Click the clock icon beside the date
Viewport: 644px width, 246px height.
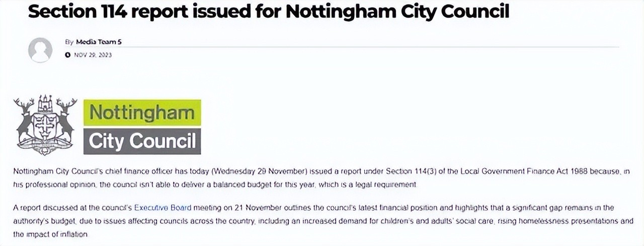pos(67,55)
